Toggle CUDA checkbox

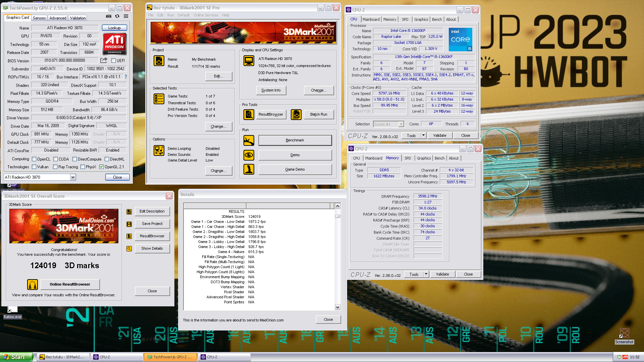click(x=55, y=159)
